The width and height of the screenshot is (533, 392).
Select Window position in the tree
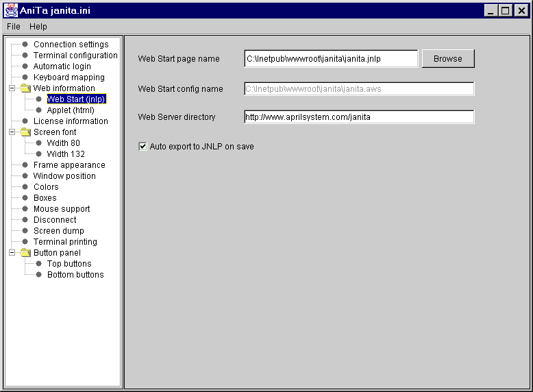[64, 176]
